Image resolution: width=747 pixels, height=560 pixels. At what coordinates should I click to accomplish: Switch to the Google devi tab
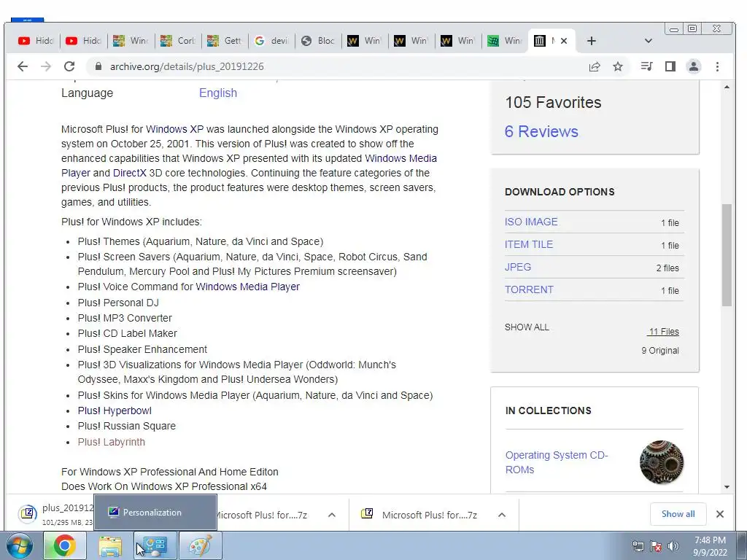pos(271,41)
